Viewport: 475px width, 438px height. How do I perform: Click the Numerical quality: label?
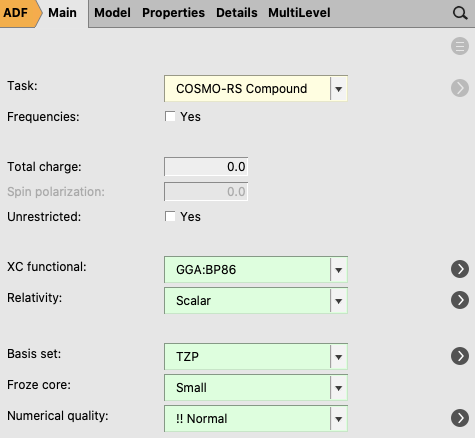pyautogui.click(x=58, y=416)
